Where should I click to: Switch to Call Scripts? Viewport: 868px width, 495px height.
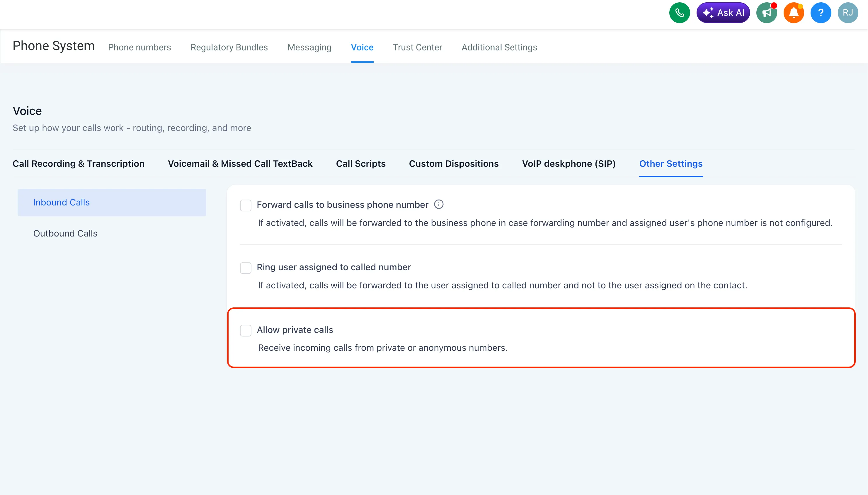tap(360, 164)
